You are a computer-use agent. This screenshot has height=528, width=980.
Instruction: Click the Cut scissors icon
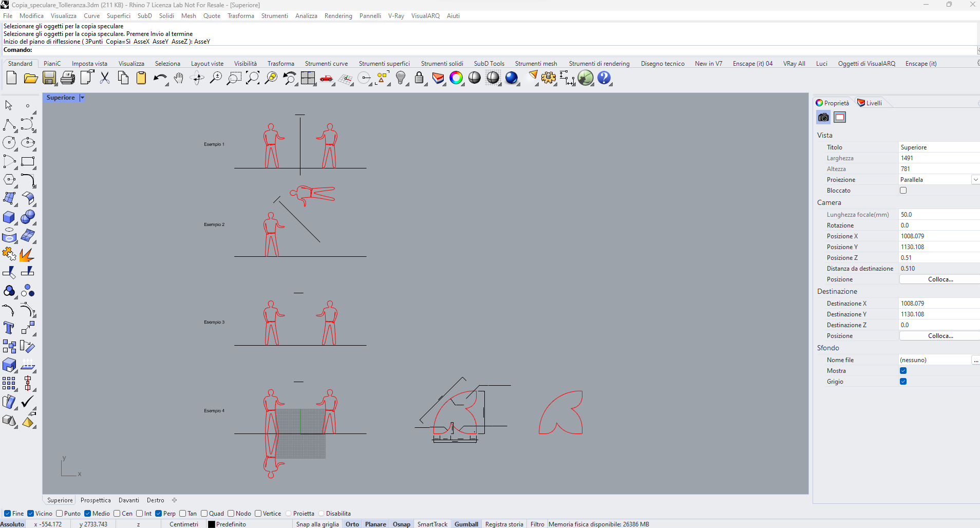click(x=105, y=78)
